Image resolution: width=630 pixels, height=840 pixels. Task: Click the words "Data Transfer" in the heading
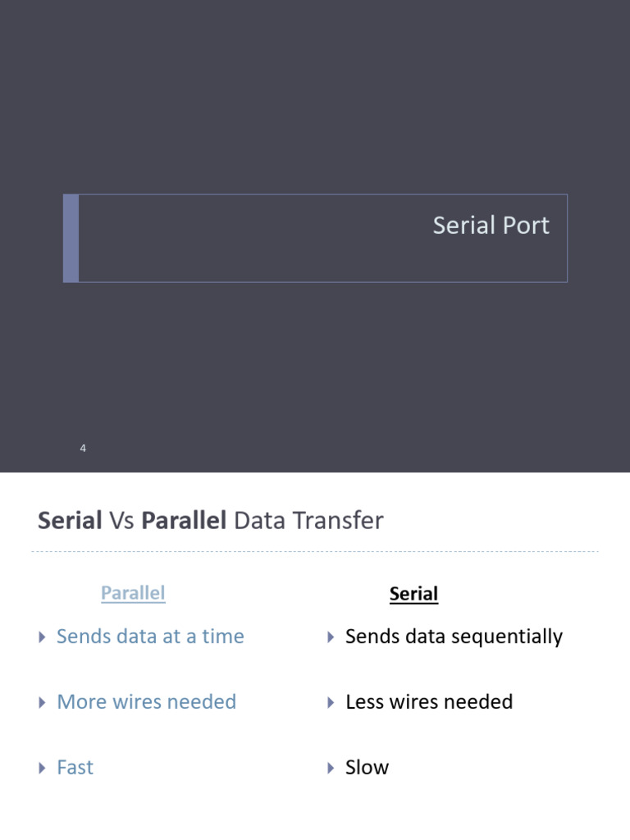coord(308,521)
